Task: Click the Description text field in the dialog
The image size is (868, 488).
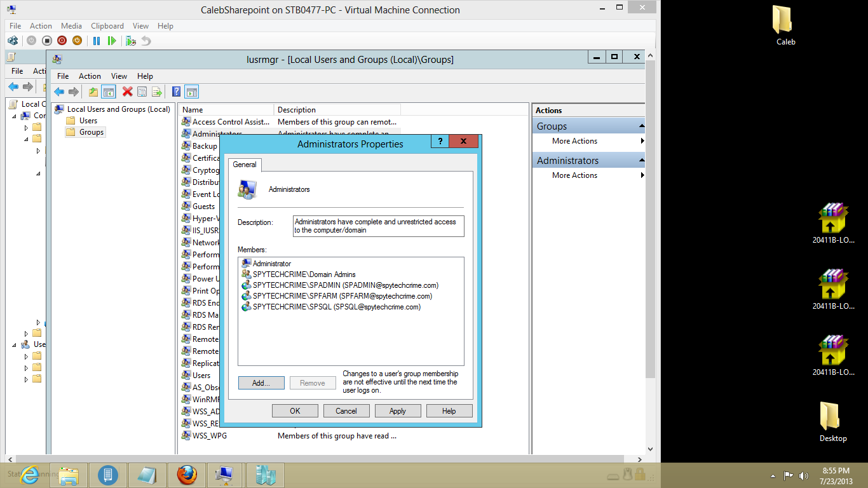Action: coord(379,226)
